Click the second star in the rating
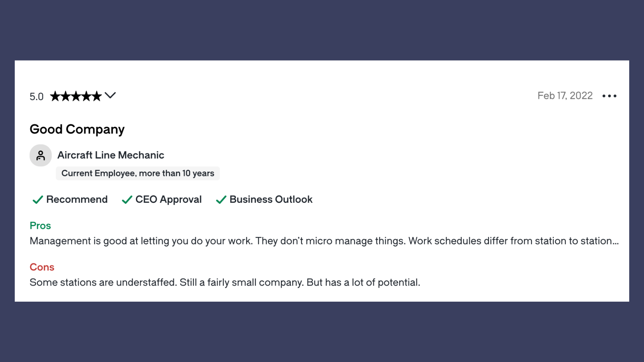This screenshot has width=644, height=362. (x=65, y=97)
